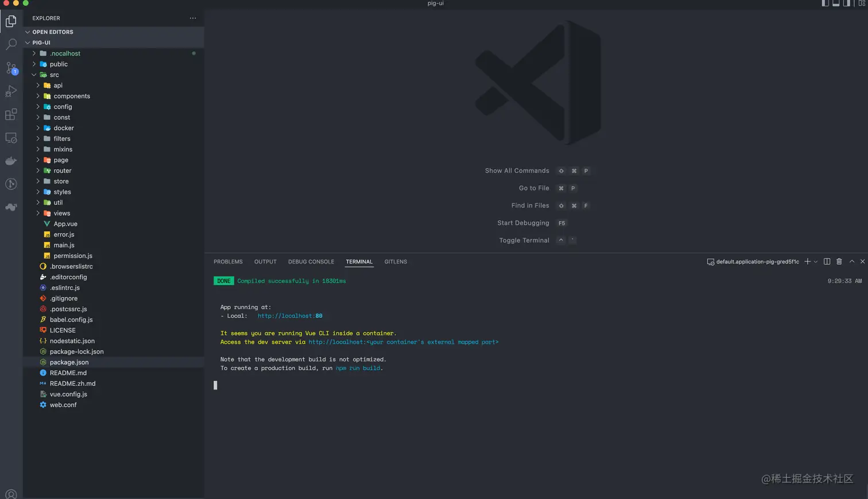This screenshot has height=499, width=868.
Task: Open Run and Debug view
Action: [x=11, y=91]
